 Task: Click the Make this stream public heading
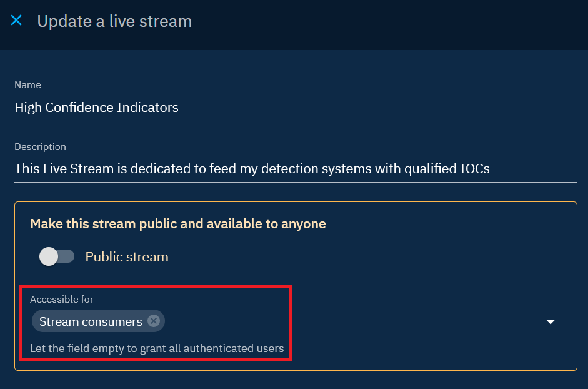178,224
